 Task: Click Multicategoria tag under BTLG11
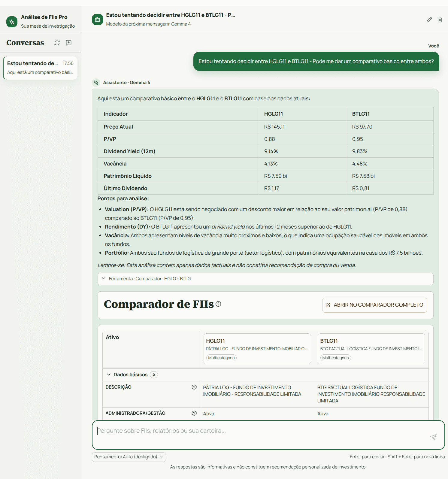pyautogui.click(x=335, y=358)
